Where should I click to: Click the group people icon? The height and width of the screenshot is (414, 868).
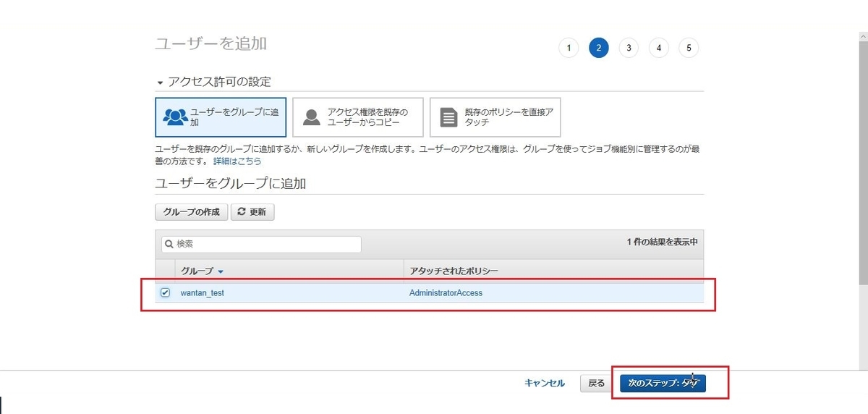(175, 117)
